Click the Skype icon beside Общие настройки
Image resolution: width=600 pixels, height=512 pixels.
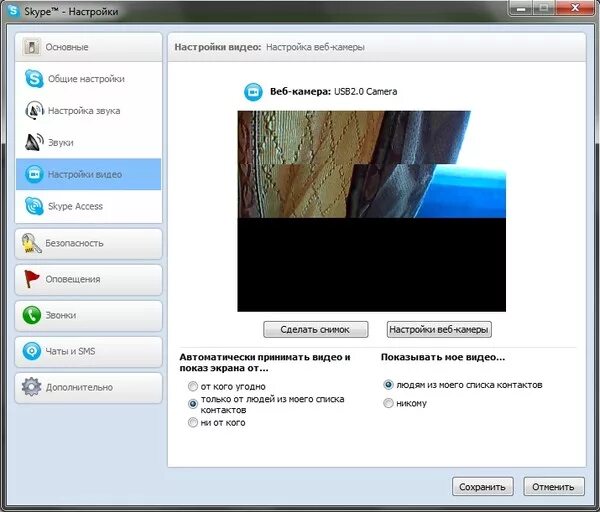coord(34,78)
